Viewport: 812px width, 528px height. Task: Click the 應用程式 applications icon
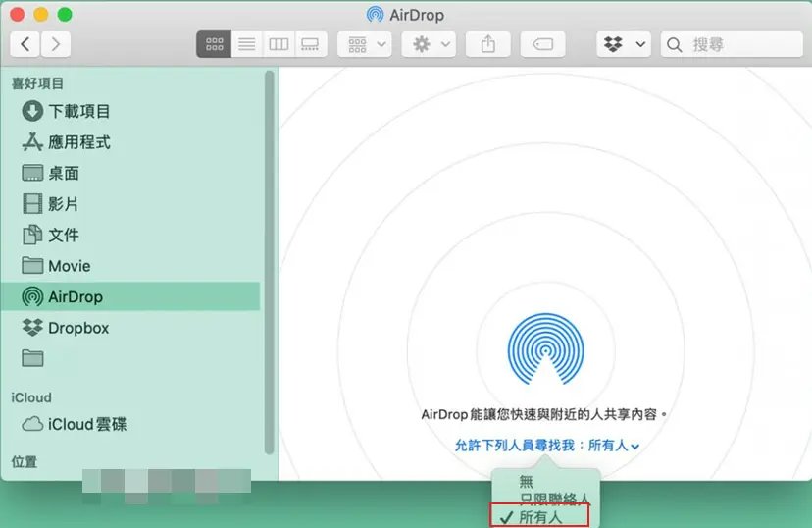pos(32,141)
